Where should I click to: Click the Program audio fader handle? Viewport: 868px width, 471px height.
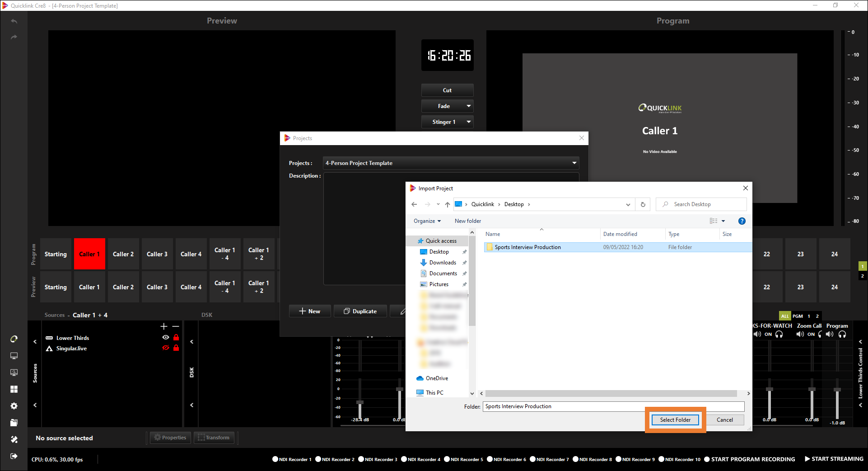(x=837, y=390)
